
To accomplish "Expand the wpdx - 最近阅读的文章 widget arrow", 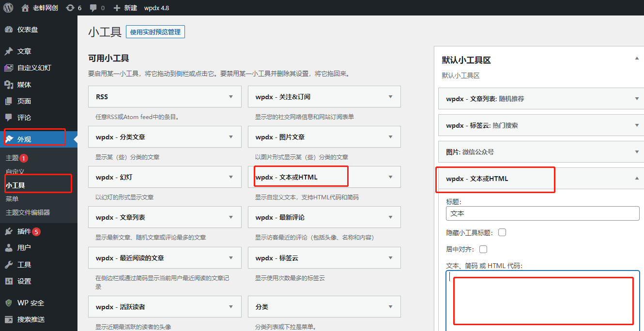I will (231, 258).
